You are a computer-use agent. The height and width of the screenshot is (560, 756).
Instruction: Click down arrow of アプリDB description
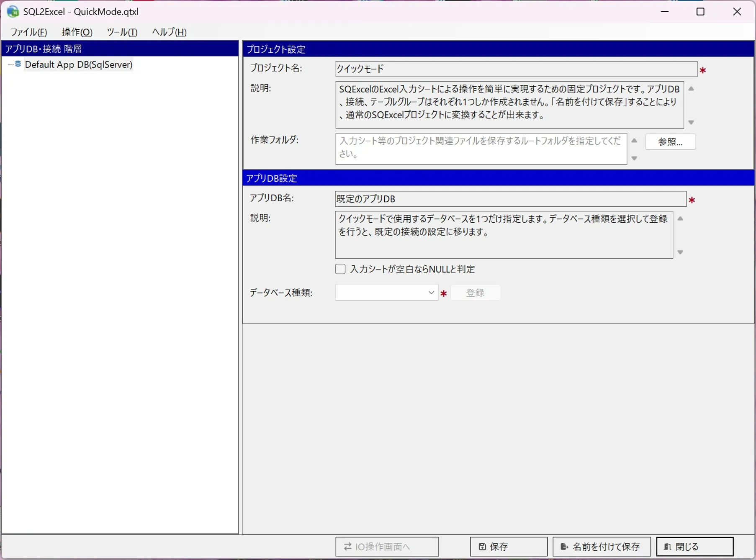[x=680, y=252]
